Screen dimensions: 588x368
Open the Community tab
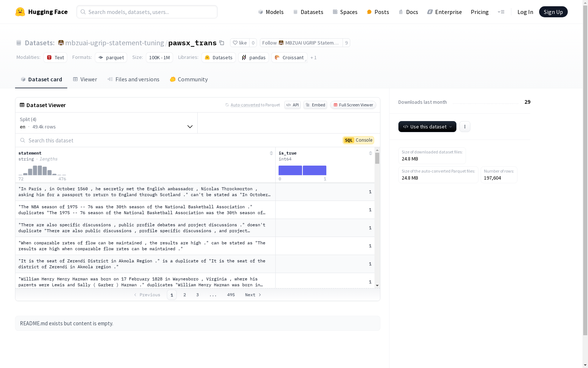click(189, 79)
